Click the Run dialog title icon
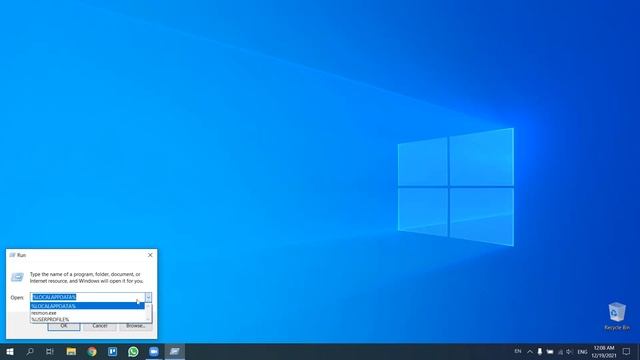The image size is (640, 360). coord(12,255)
